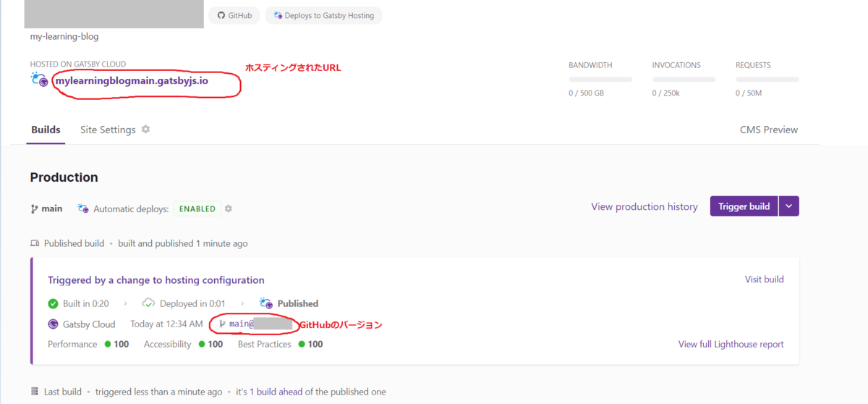Click the HOSTED ON GATSBY CLOUD label

pos(78,64)
